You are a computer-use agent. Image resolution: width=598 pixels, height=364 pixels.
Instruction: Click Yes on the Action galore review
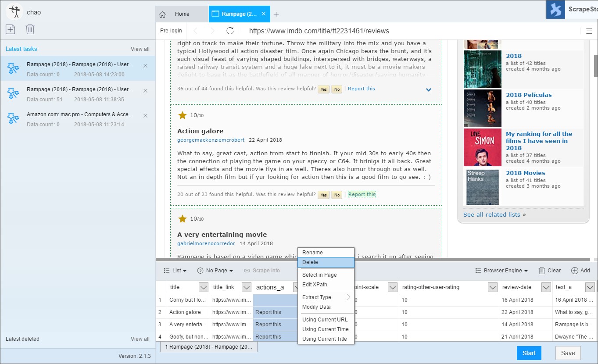[x=324, y=195]
